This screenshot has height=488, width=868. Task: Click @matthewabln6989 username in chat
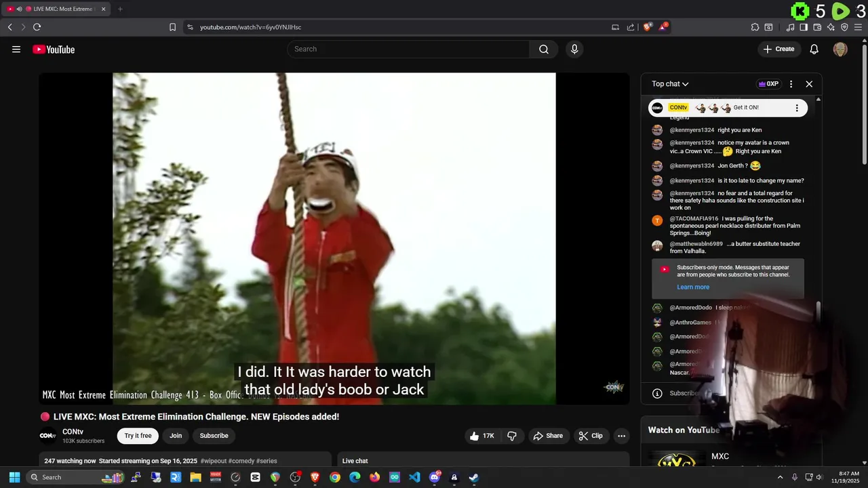point(696,244)
